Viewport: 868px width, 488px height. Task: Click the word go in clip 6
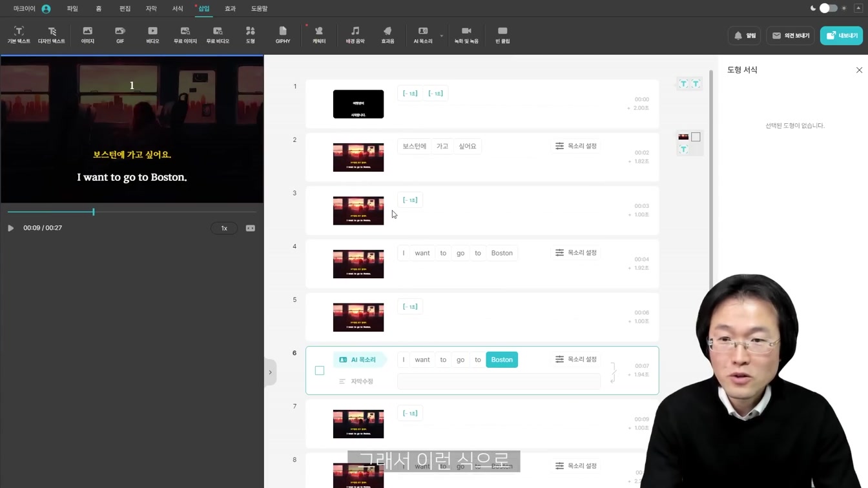460,360
